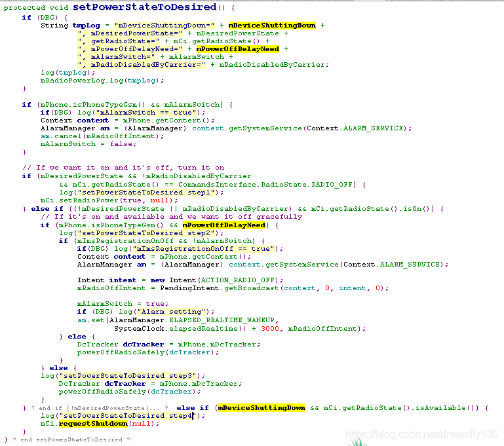The image size is (504, 446).
Task: Click highlighted mPowerOffDelayNeed in tmpLog string
Action: coord(237,49)
